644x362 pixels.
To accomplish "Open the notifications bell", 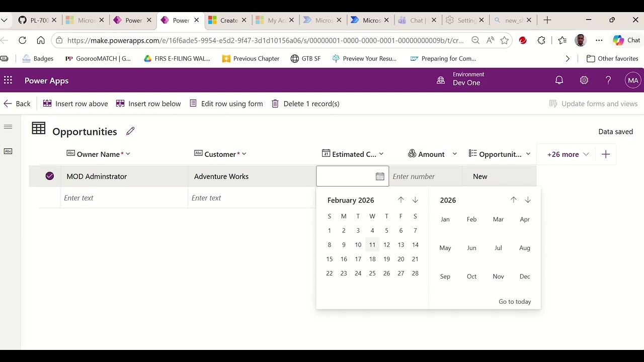I will tap(559, 80).
